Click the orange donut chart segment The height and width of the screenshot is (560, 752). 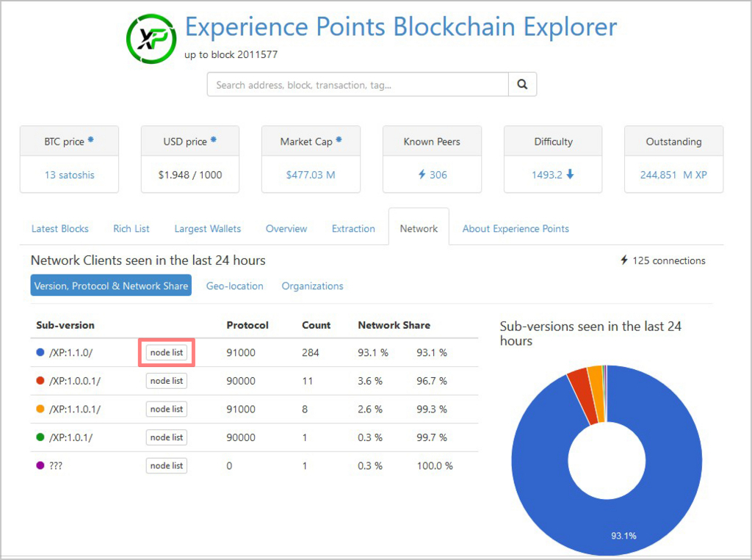tap(598, 393)
